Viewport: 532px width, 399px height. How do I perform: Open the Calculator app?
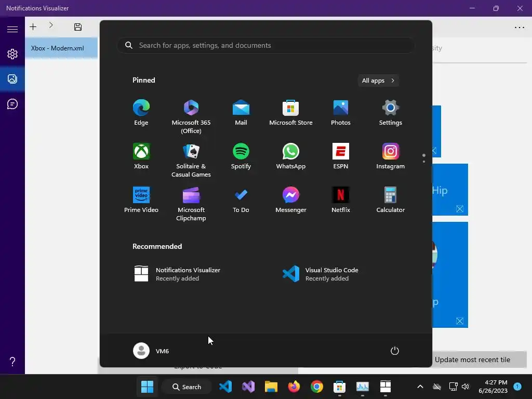tap(391, 200)
